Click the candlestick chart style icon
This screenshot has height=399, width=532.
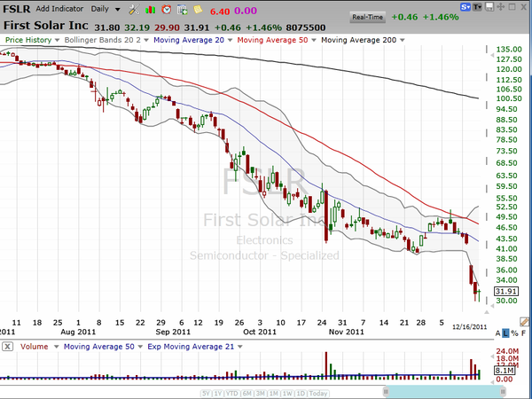coord(150,9)
